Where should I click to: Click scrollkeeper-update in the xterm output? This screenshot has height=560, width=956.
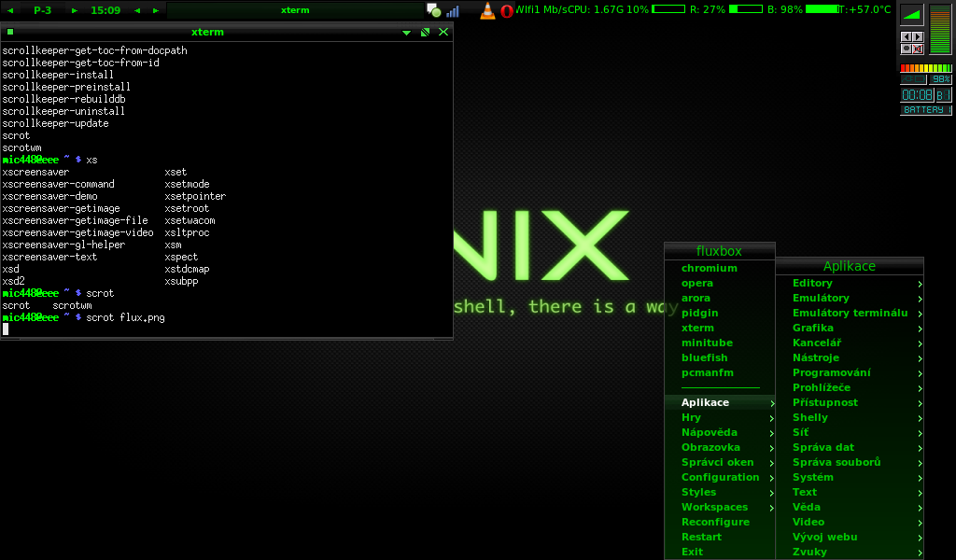[55, 124]
